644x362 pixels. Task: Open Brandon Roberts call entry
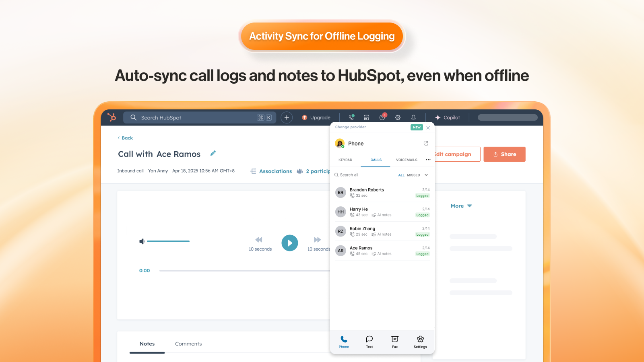pos(382,192)
